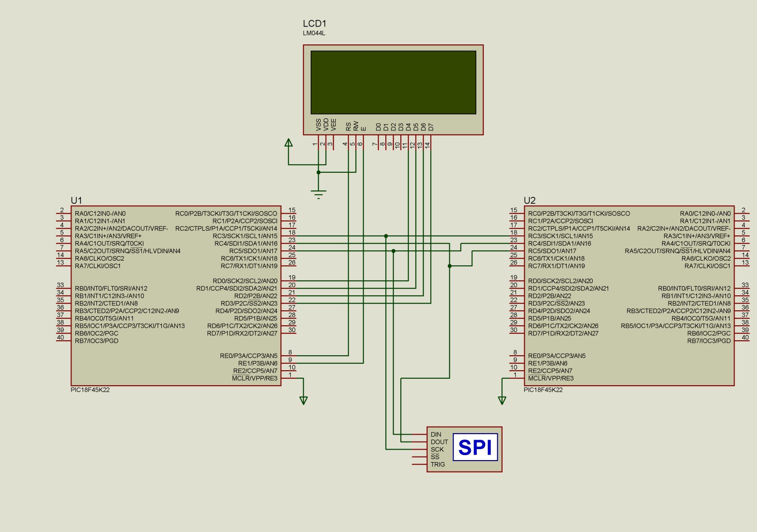Select the arrow terminal at U1 MCLR pin
757x532 pixels.
[x=303, y=400]
